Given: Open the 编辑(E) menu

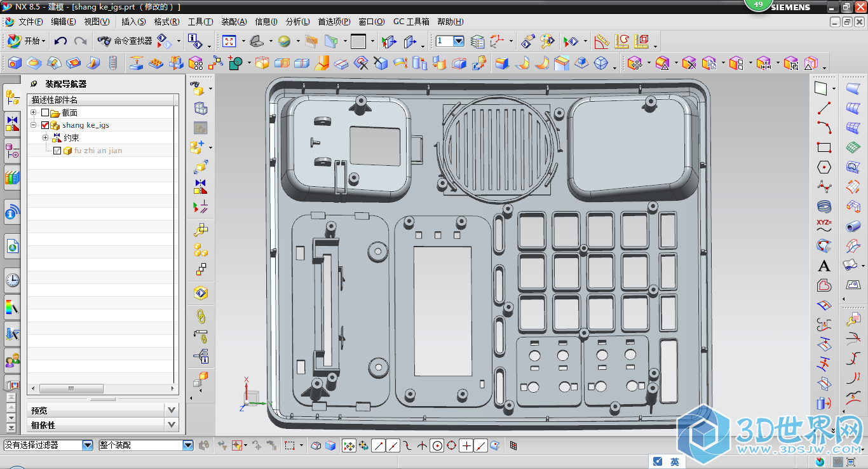Looking at the screenshot, I should point(63,22).
